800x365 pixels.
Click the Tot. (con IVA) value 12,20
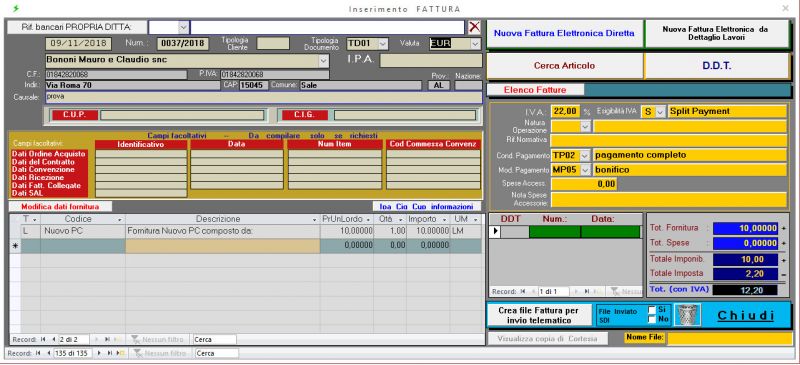(x=745, y=289)
